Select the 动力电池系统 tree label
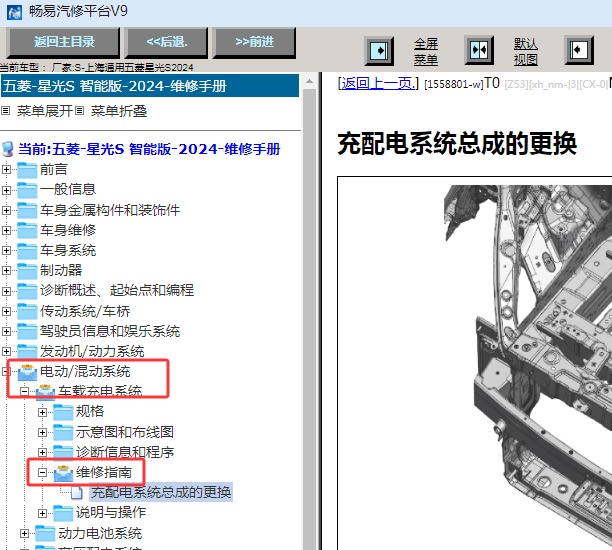 [100, 533]
